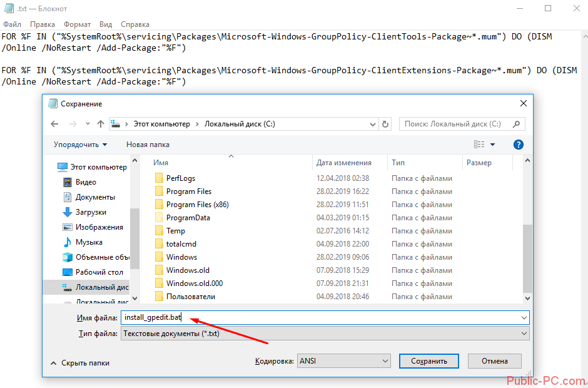Open the Упорядочить dropdown menu
Screen dimensions: 588x388
[x=80, y=145]
